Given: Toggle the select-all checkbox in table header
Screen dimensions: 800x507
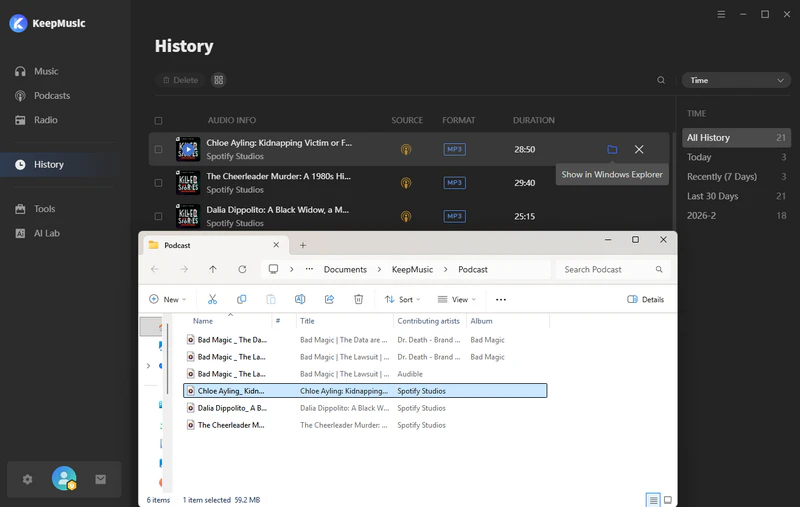Looking at the screenshot, I should 158,120.
